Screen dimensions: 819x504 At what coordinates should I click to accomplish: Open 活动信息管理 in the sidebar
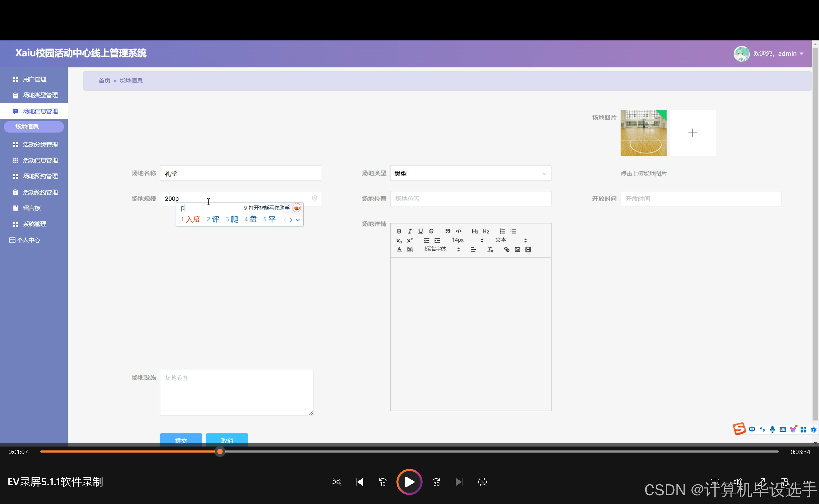click(34, 160)
